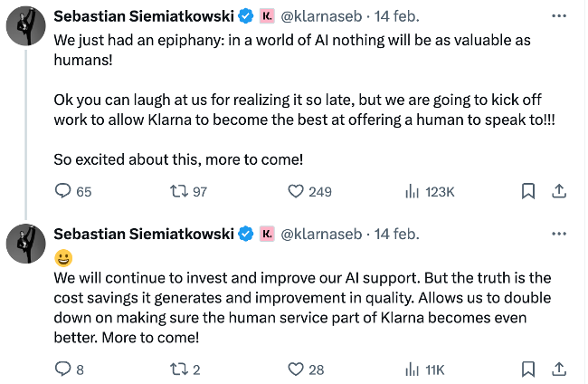Open the 14 feb. timestamp of second tweet

click(x=397, y=234)
